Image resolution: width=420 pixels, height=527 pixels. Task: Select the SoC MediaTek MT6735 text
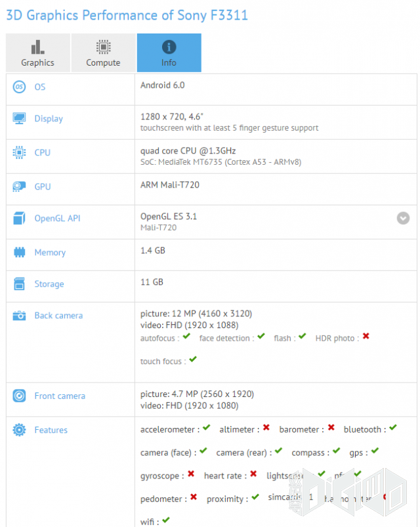[x=220, y=162]
